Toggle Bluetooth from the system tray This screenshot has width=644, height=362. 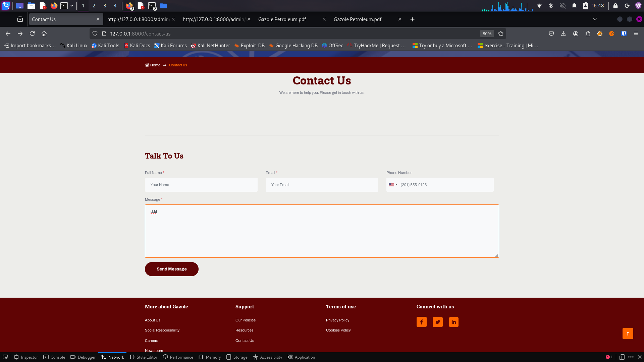pyautogui.click(x=551, y=6)
